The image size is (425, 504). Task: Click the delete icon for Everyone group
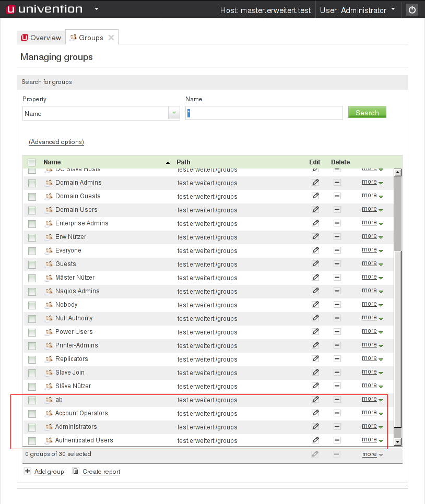[x=337, y=250]
